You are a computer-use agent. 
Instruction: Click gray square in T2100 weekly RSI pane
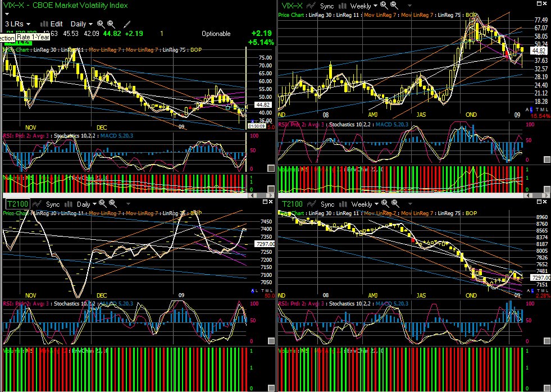(x=547, y=341)
